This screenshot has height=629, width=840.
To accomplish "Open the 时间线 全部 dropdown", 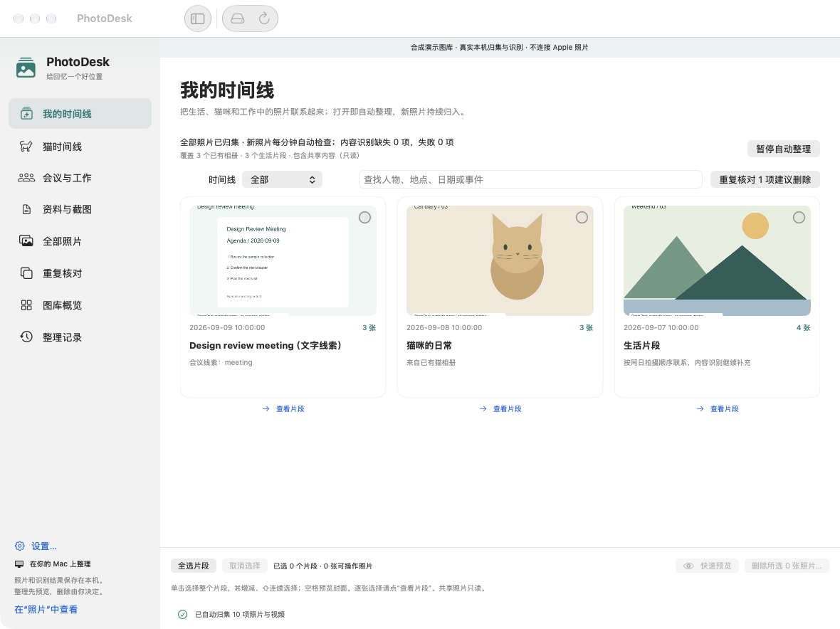I will (283, 179).
